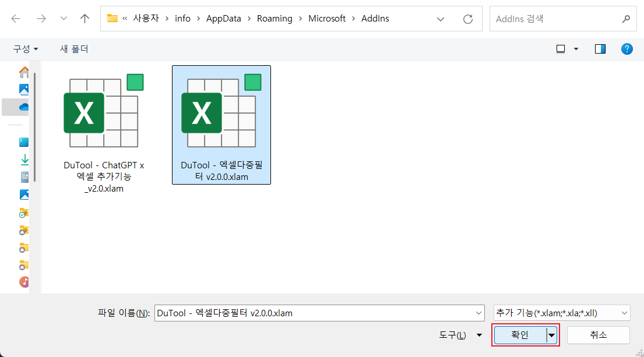Expand chevron between Roaming and Microsoft
Image resolution: width=644 pixels, height=357 pixels.
[x=300, y=19]
